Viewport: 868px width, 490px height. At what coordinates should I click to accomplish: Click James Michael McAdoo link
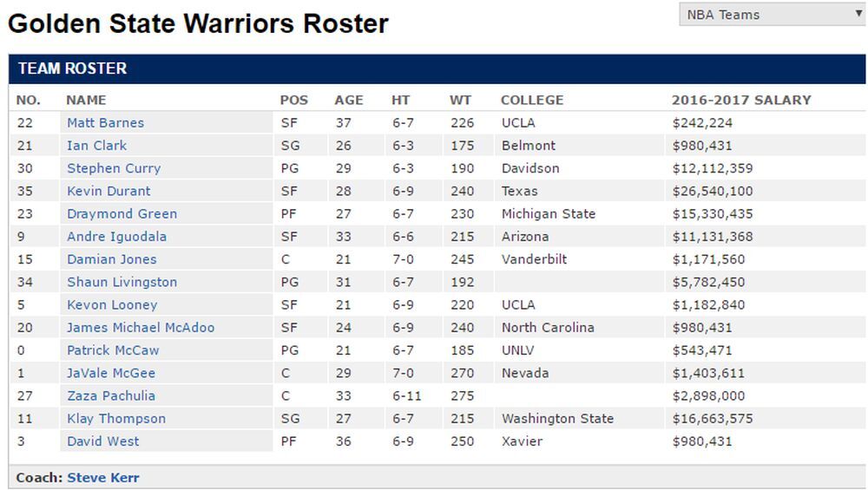coord(141,328)
